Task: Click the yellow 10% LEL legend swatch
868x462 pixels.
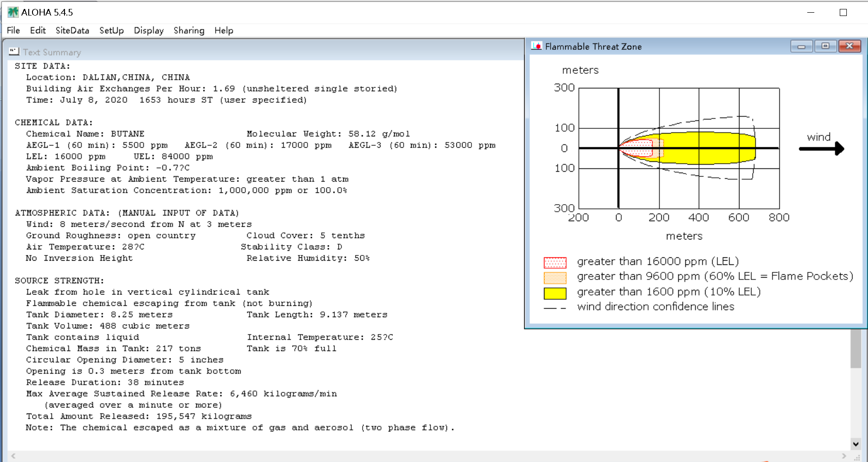Action: point(555,293)
